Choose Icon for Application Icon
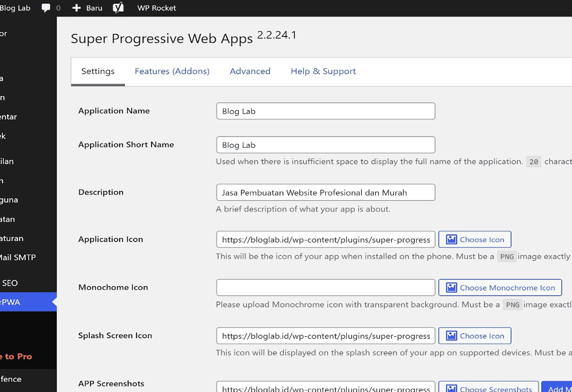 475,240
